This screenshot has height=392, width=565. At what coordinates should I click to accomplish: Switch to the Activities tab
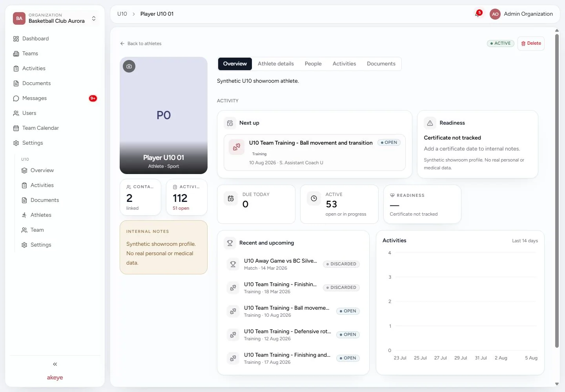pos(344,64)
